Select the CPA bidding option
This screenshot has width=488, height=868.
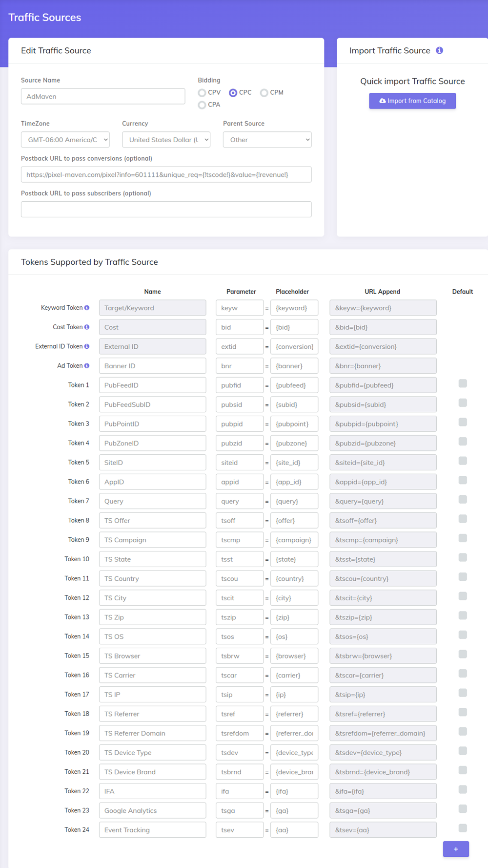click(202, 105)
